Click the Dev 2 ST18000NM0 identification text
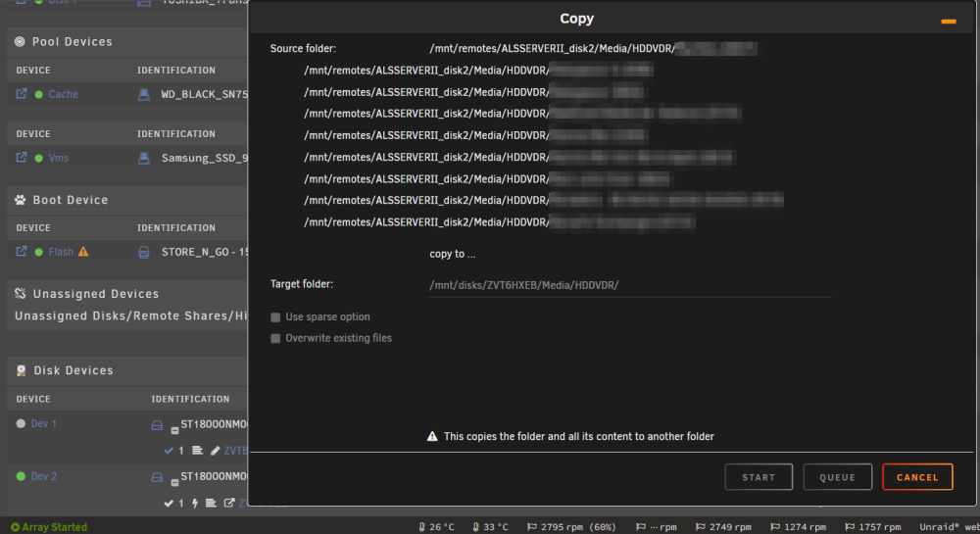Image resolution: width=980 pixels, height=534 pixels. [x=215, y=476]
